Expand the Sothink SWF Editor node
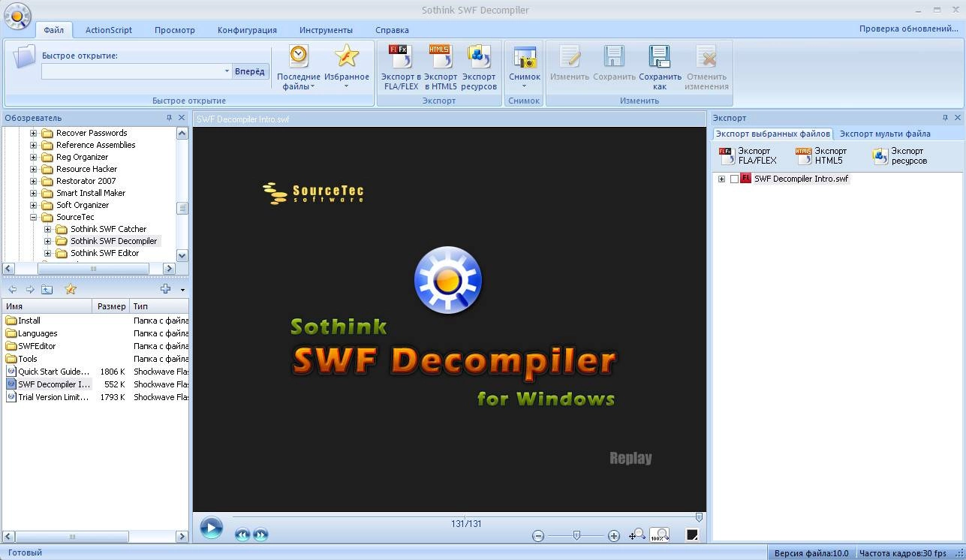Image resolution: width=966 pixels, height=560 pixels. tap(47, 253)
